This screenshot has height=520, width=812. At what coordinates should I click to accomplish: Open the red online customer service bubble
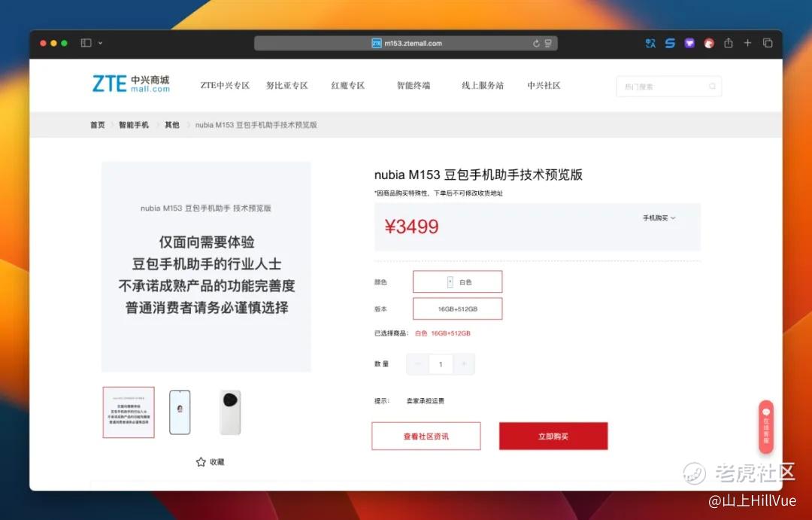point(766,427)
